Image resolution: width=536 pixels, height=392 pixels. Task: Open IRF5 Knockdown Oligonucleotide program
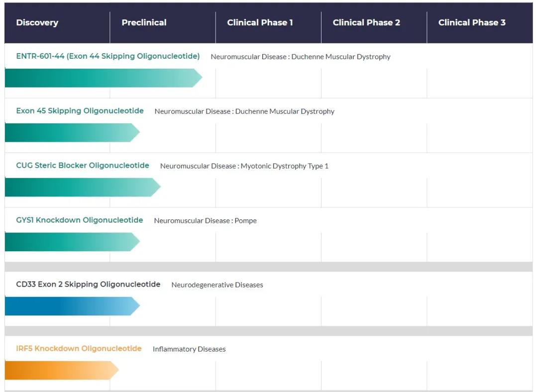coord(79,349)
